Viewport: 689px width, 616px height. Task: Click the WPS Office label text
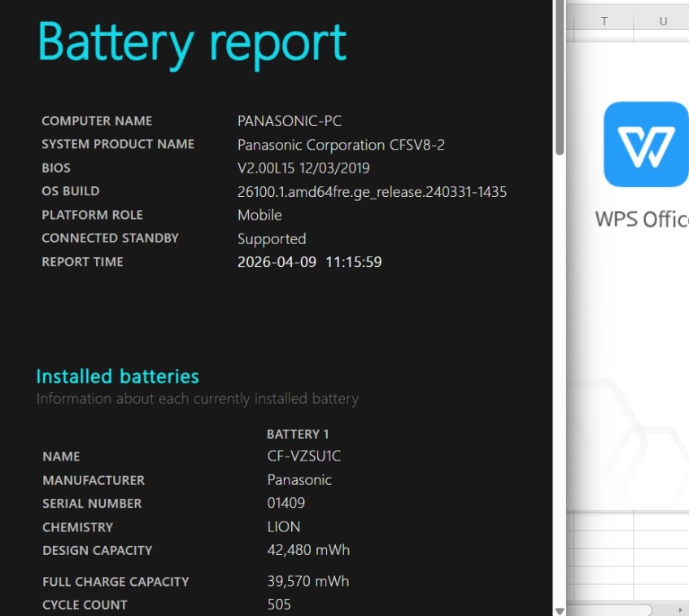pos(642,219)
